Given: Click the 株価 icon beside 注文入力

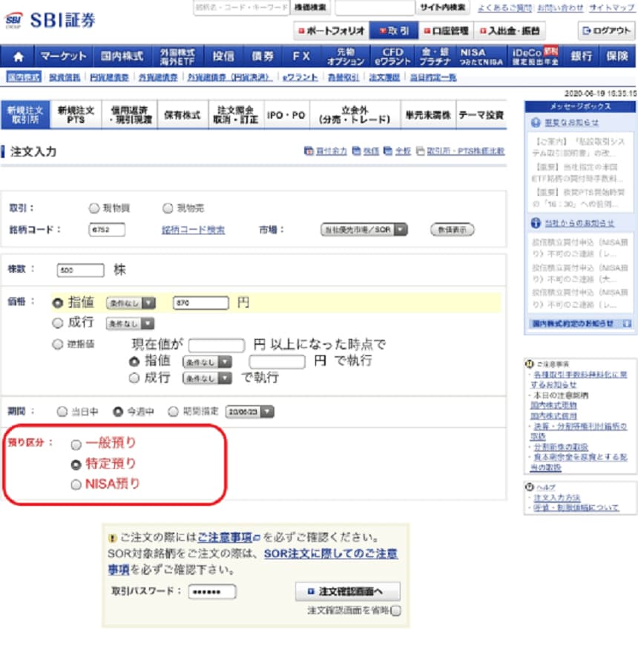Looking at the screenshot, I should [356, 151].
